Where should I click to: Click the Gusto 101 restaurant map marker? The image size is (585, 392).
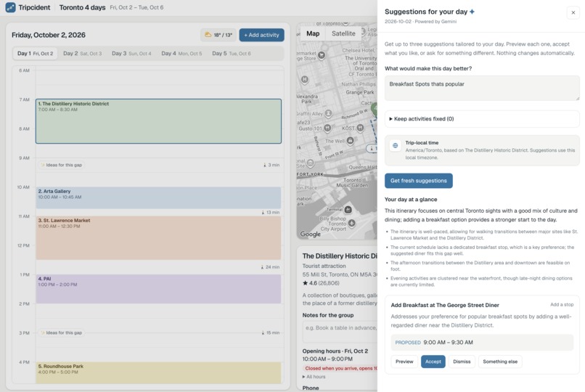pyautogui.click(x=327, y=128)
